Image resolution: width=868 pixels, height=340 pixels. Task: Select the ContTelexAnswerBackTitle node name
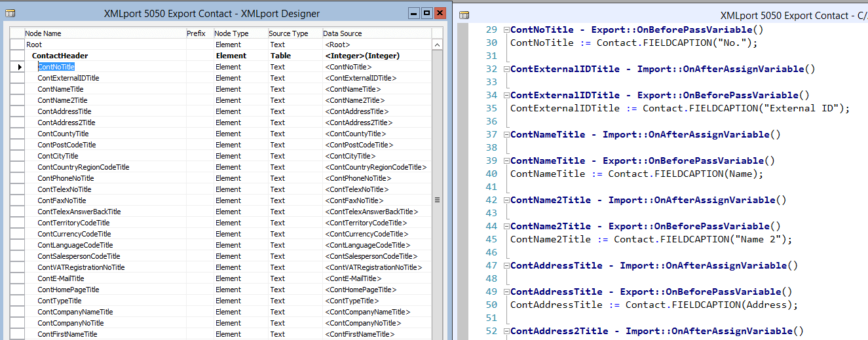(x=79, y=212)
